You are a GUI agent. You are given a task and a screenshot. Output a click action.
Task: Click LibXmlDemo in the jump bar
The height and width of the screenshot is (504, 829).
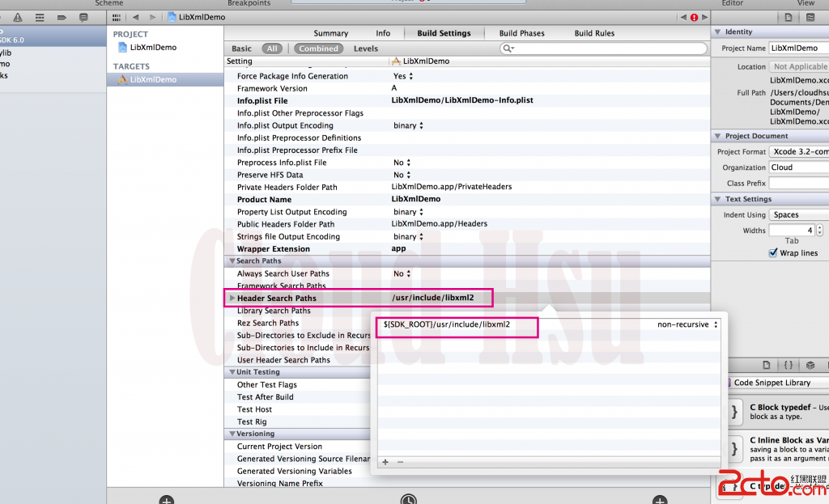[197, 18]
